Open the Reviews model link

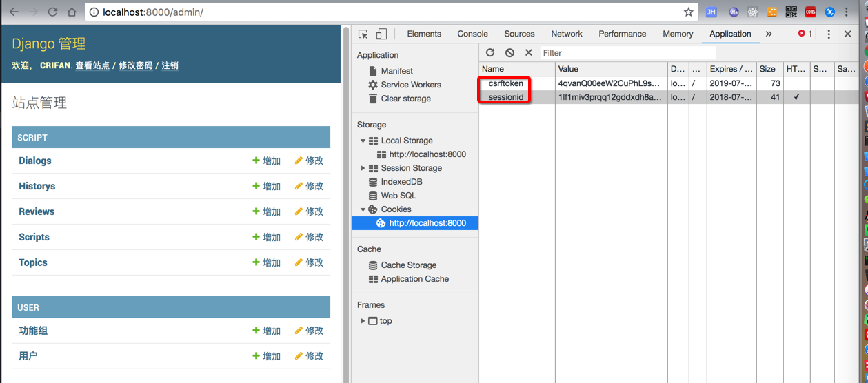tap(37, 211)
